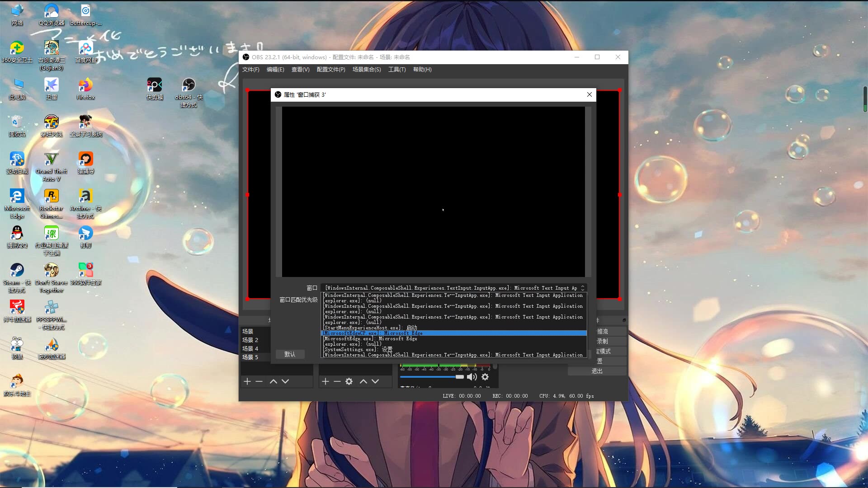Screen dimensions: 868x488
Task: Open the Don't Starve Together desktop icon
Action: point(52,278)
